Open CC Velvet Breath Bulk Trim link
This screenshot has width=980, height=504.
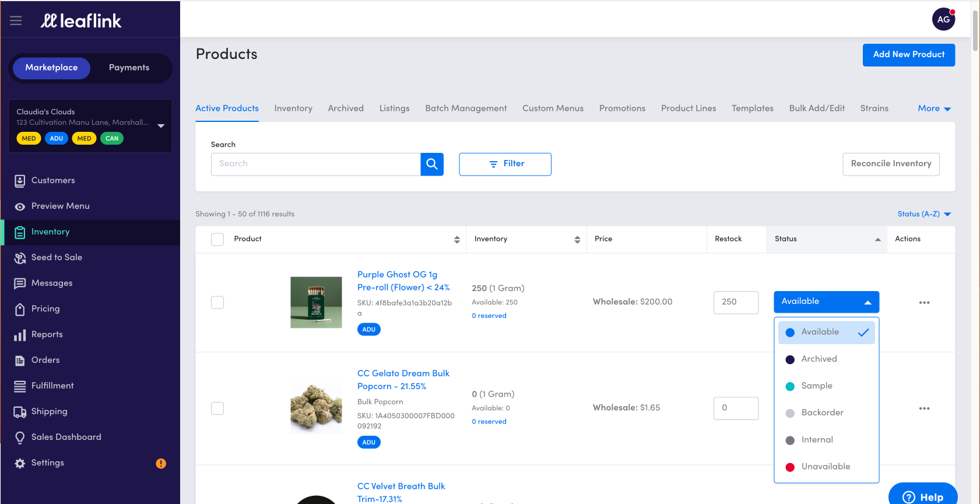pos(401,492)
